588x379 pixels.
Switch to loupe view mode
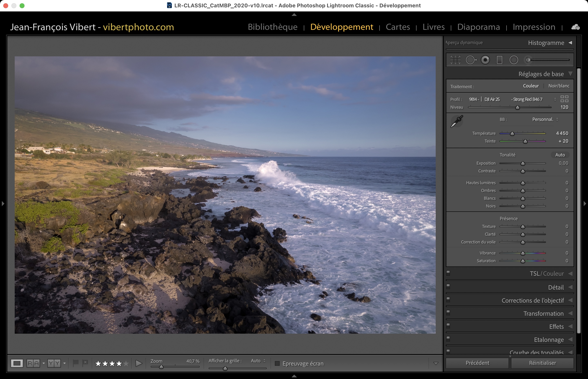pos(17,363)
